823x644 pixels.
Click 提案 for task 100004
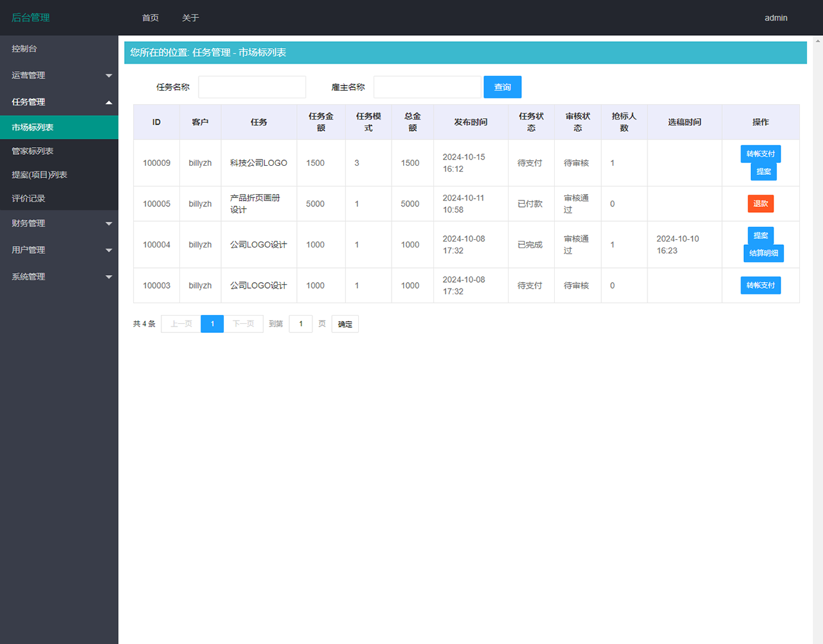tap(761, 236)
